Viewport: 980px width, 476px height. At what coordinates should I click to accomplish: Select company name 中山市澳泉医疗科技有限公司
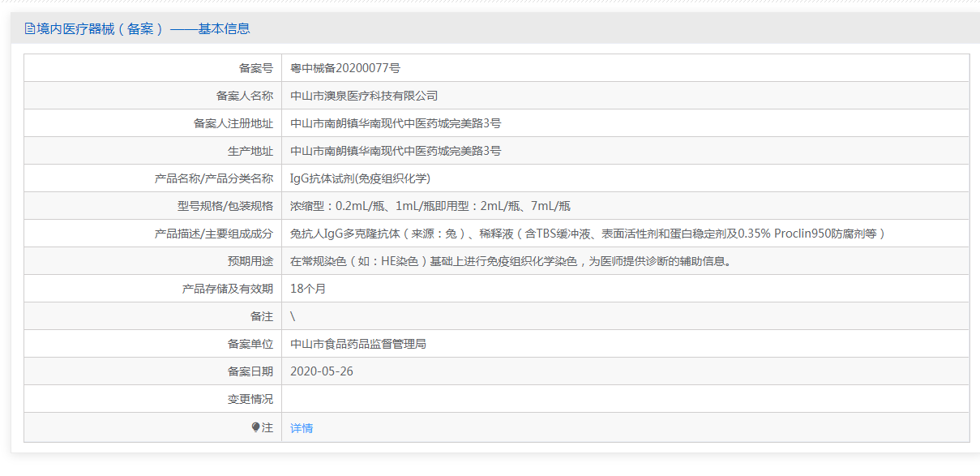point(364,96)
